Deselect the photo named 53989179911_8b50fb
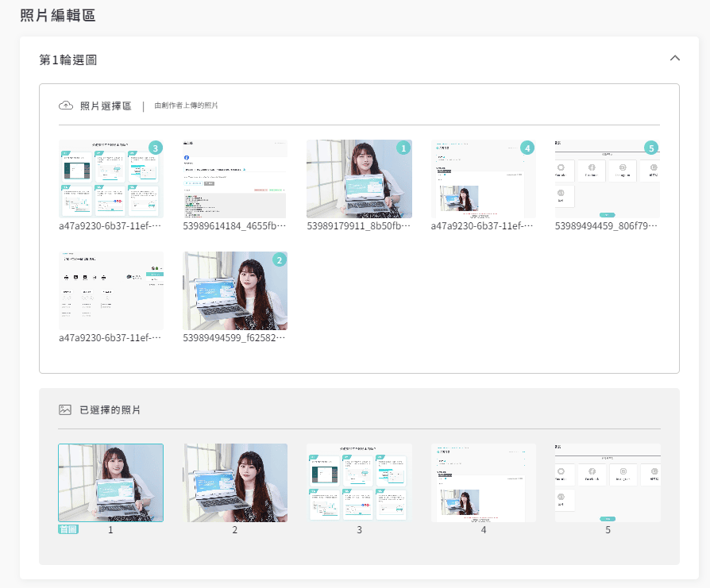Viewport: 710px width, 588px height. click(359, 179)
